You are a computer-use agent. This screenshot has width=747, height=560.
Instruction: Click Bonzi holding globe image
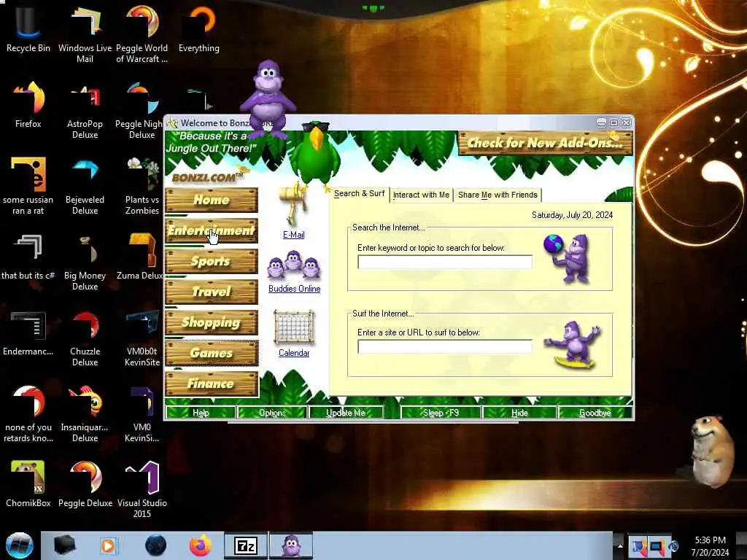click(x=568, y=259)
